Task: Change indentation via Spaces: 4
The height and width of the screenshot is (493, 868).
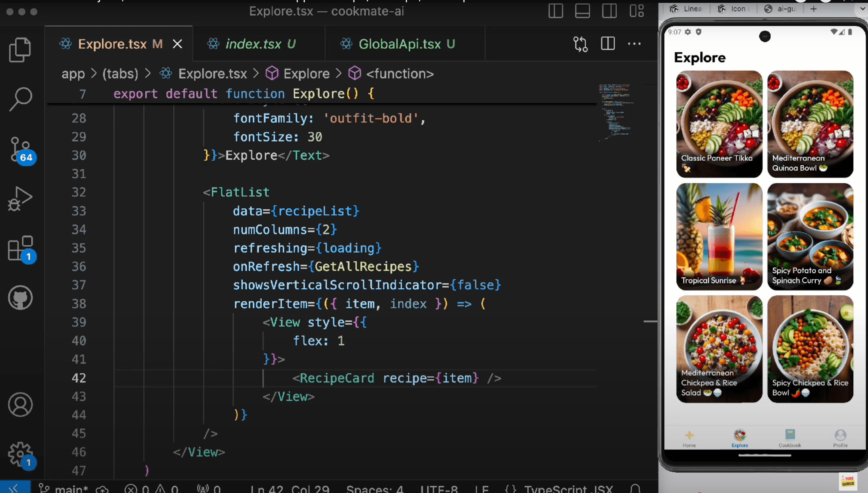Action: (x=375, y=489)
